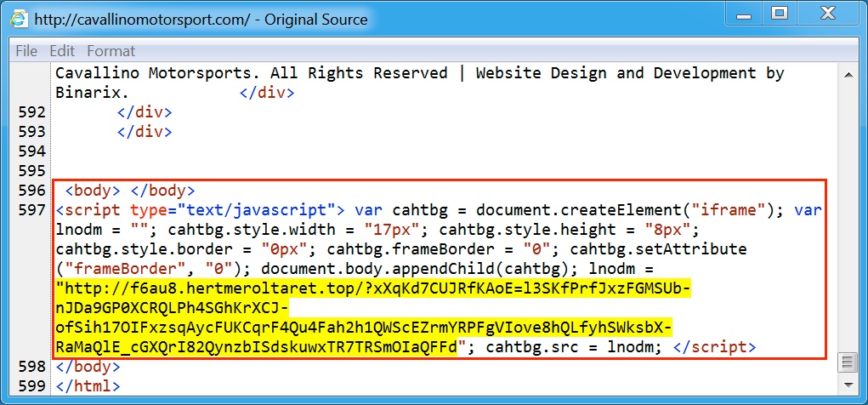Open the File menu

click(x=26, y=51)
